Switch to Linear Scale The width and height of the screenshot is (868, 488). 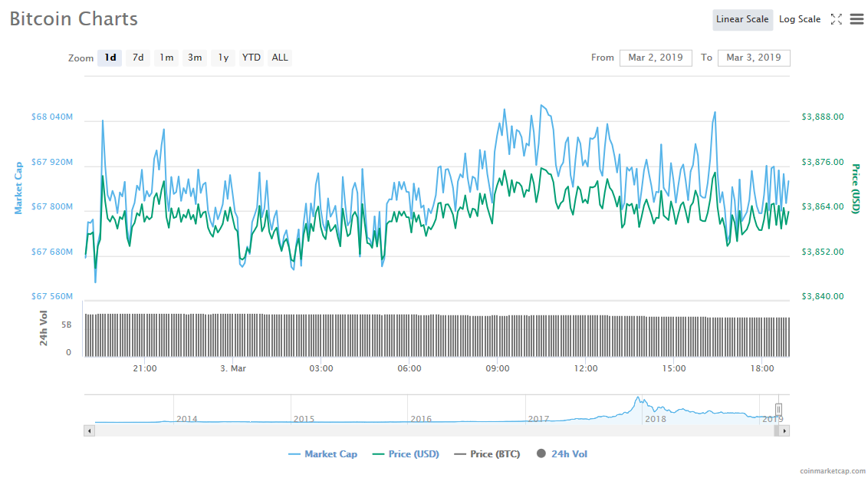pyautogui.click(x=741, y=19)
